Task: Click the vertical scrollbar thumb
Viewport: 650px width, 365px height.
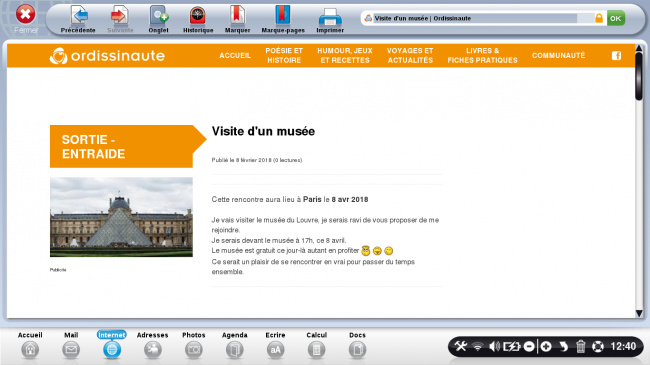Action: click(x=639, y=76)
